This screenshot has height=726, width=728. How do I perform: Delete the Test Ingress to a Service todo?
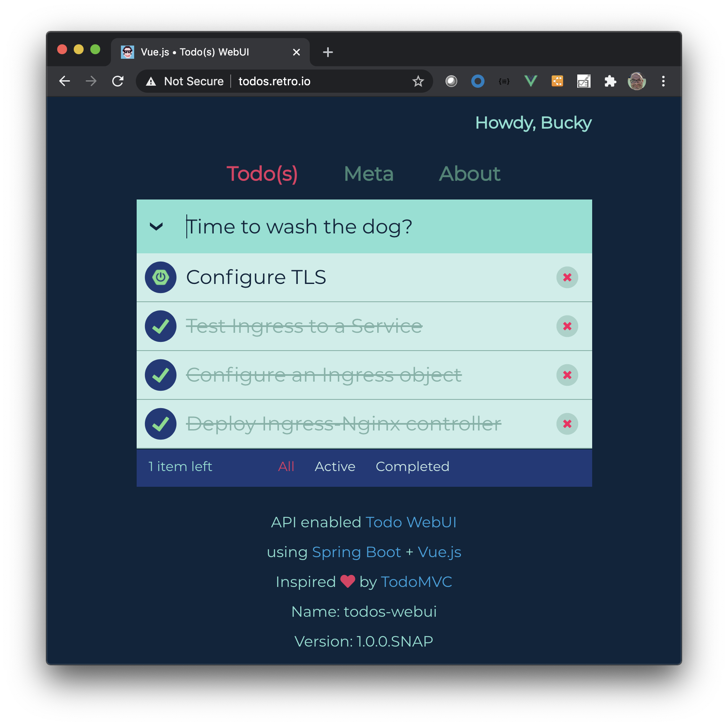click(567, 326)
